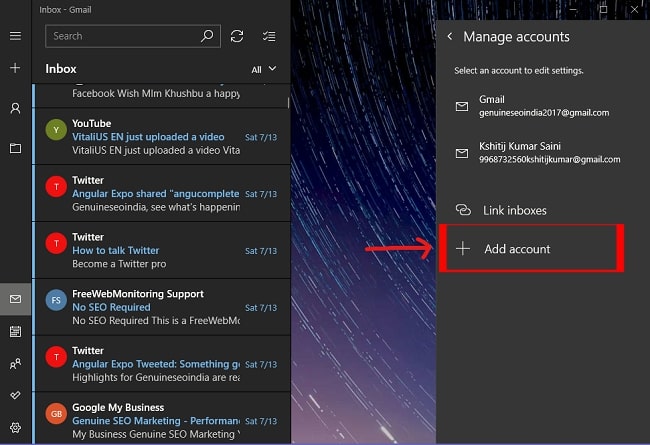Screen dimensions: 650x445
Task: Go back from Manage accounts panel
Action: (450, 36)
